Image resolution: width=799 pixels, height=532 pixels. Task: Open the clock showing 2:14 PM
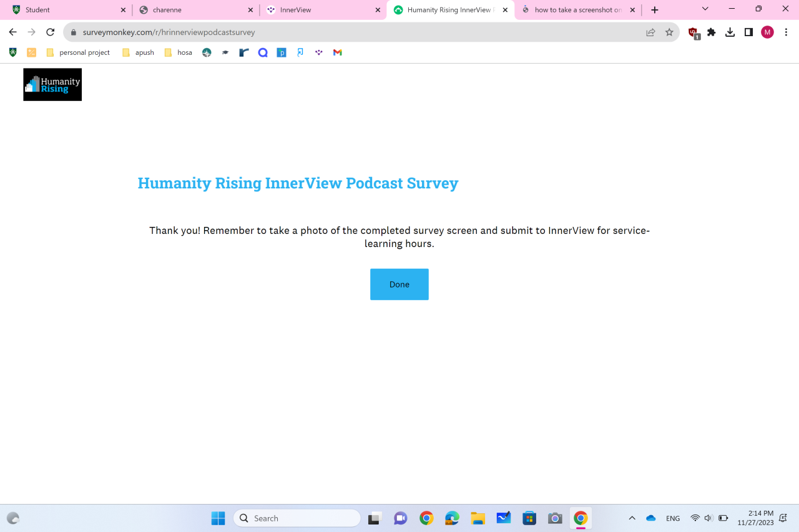(755, 518)
